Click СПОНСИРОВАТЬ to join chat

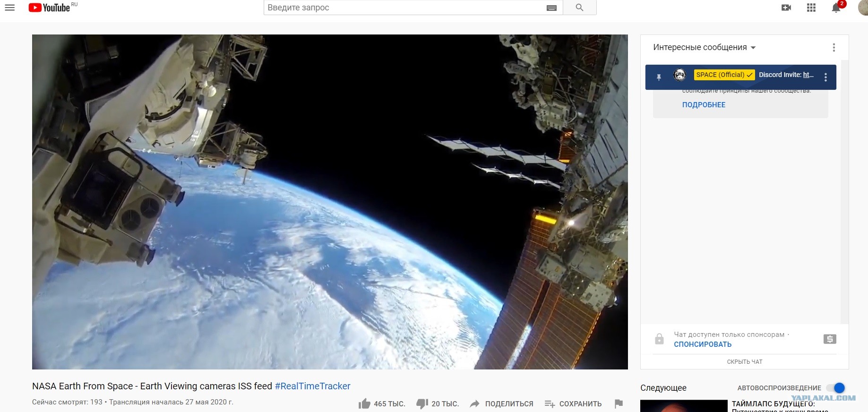click(703, 344)
